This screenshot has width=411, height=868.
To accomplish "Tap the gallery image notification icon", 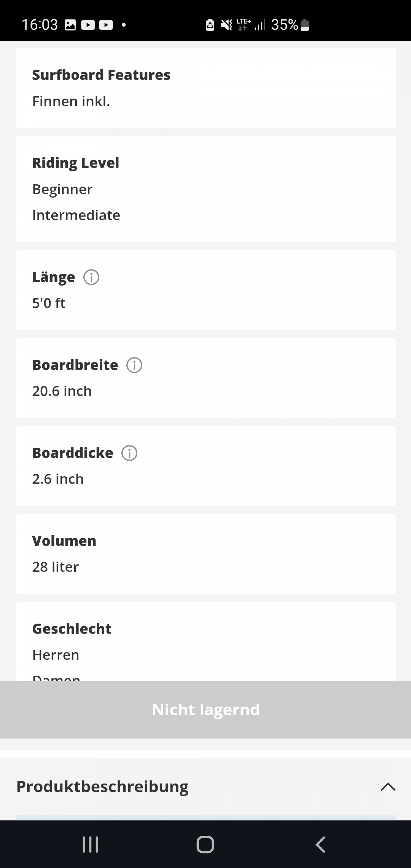I will click(x=70, y=25).
